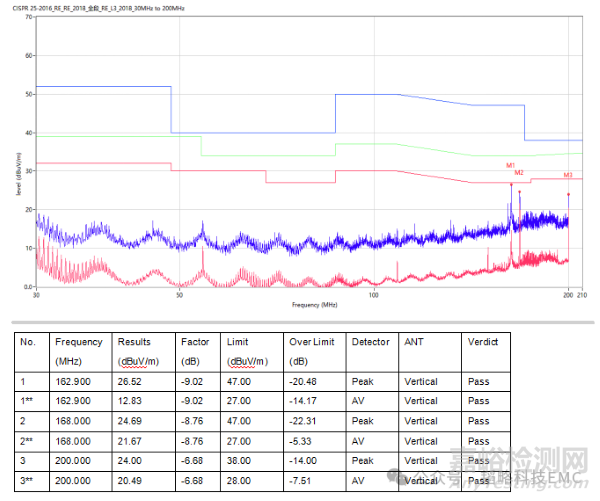Click the M1 marker label on chart

point(510,164)
